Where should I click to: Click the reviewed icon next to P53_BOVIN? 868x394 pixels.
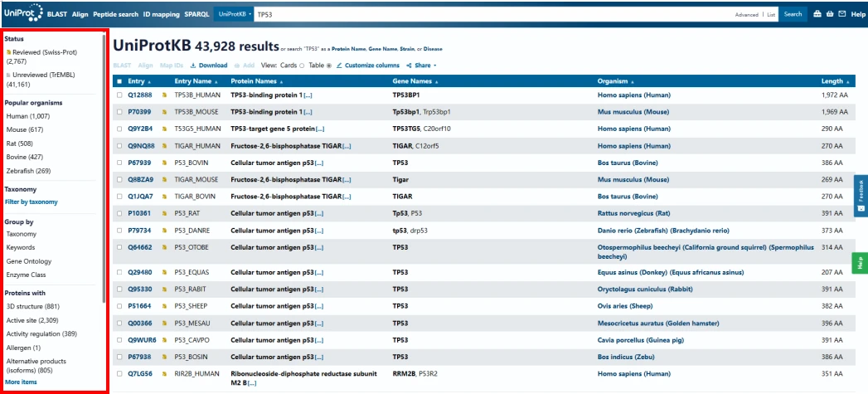pos(164,163)
